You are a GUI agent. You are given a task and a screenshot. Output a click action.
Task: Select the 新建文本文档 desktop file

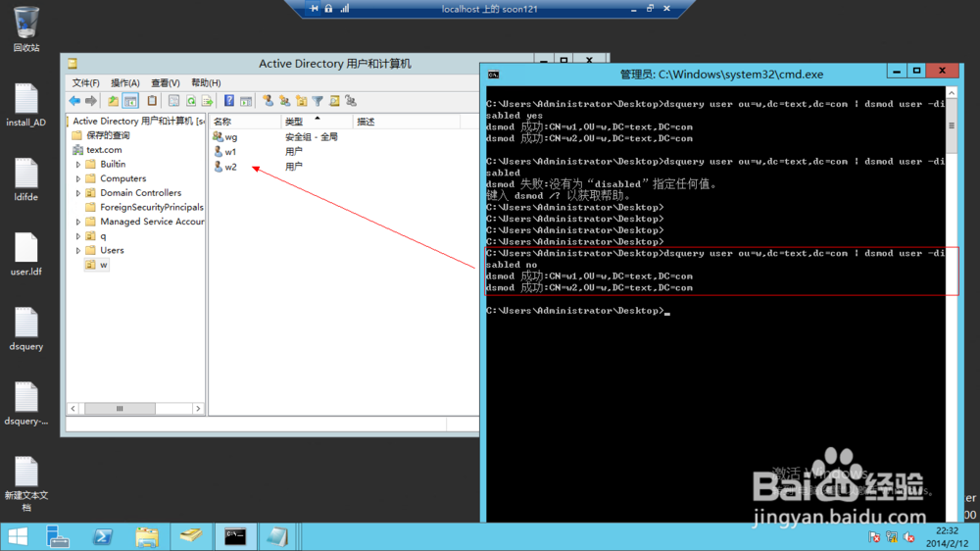click(25, 484)
